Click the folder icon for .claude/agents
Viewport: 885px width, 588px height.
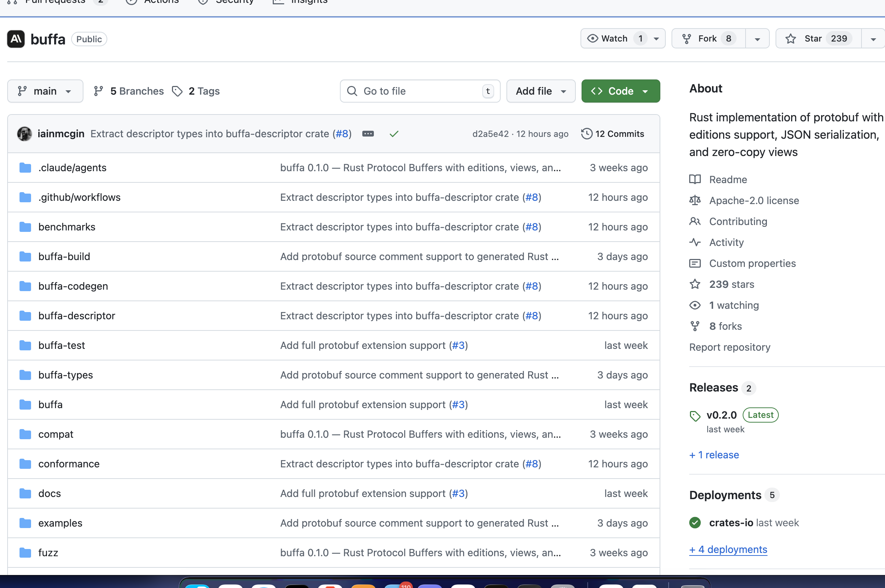click(25, 168)
